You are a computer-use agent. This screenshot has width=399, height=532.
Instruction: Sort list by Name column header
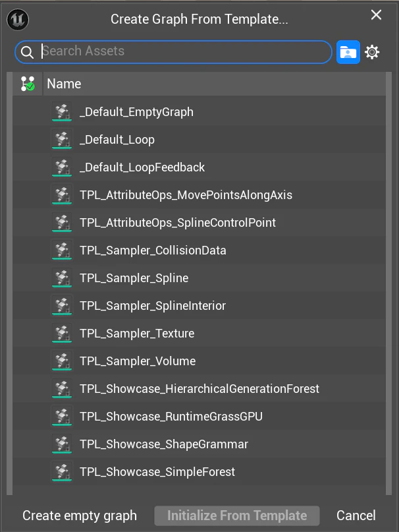214,84
